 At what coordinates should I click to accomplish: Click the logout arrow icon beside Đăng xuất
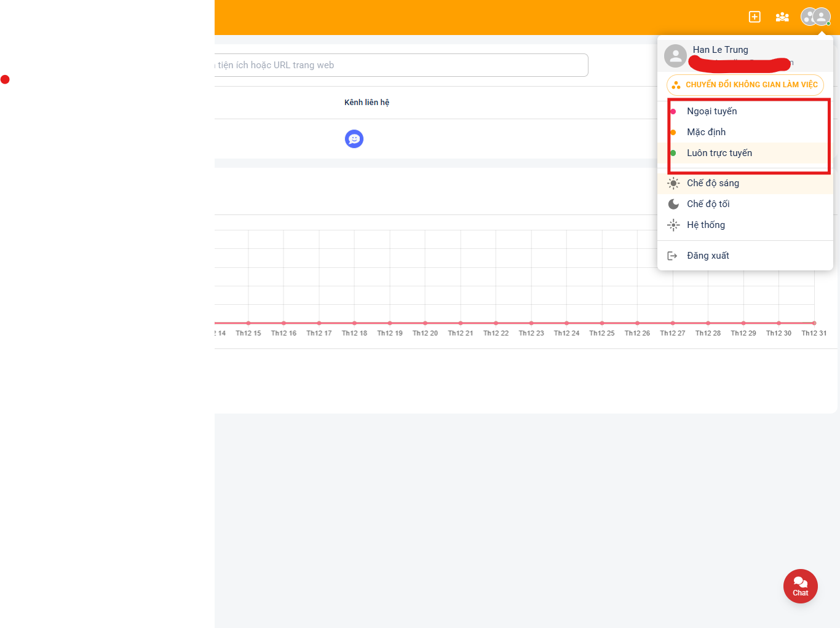(x=673, y=255)
